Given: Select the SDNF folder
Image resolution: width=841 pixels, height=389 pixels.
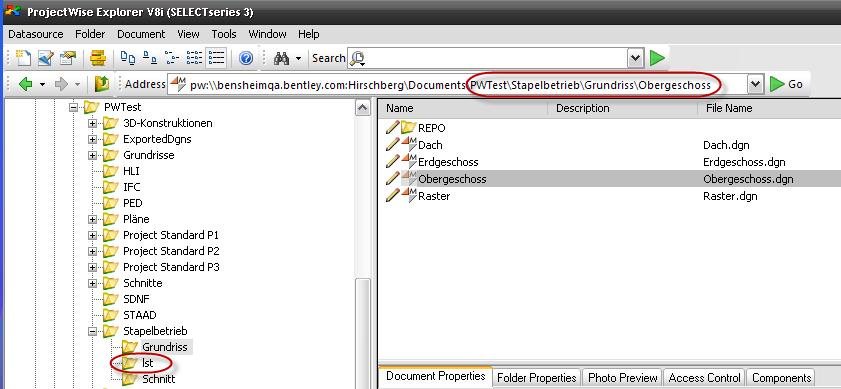Looking at the screenshot, I should [136, 299].
